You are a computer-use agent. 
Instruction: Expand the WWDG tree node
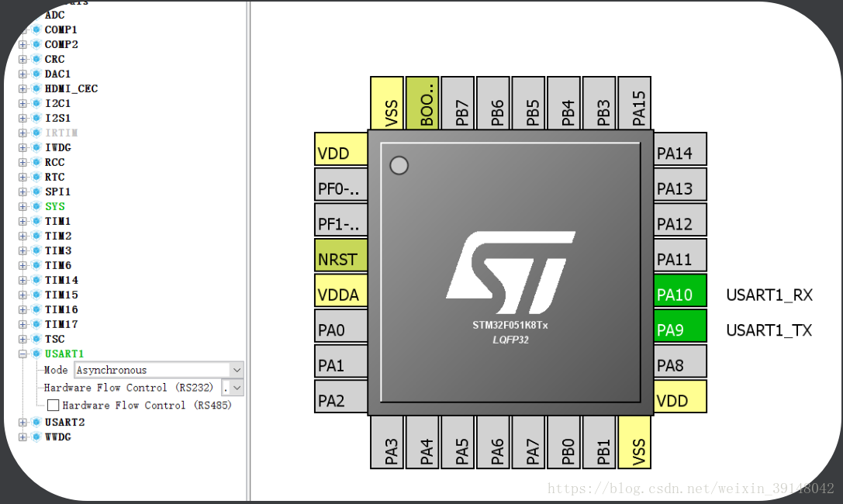click(22, 437)
